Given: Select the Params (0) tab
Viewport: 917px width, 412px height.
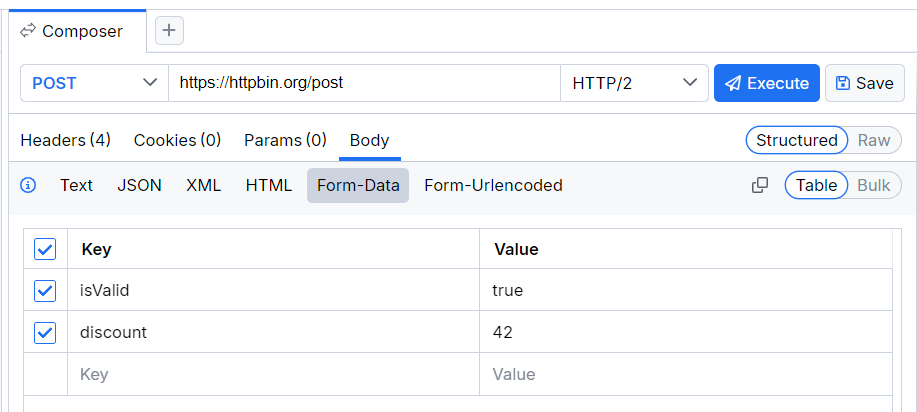Looking at the screenshot, I should [285, 140].
